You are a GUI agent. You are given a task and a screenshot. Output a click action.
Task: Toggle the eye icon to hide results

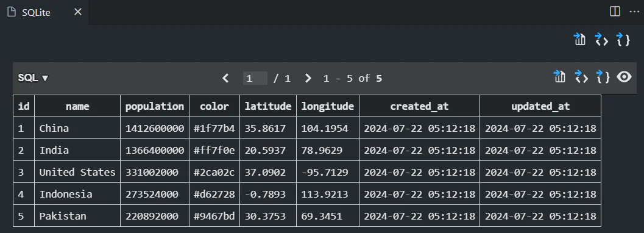(x=624, y=77)
